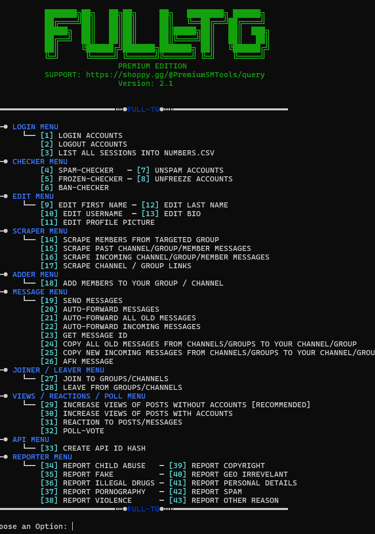This screenshot has height=534, width=375.
Task: Select option [41] REPORT PERSONAL DETAILS
Action: [x=233, y=483]
